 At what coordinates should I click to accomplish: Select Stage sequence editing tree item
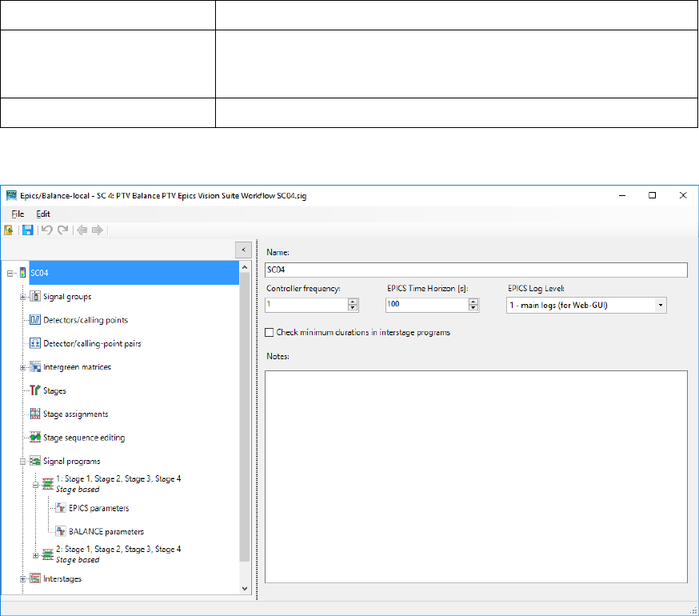[84, 438]
